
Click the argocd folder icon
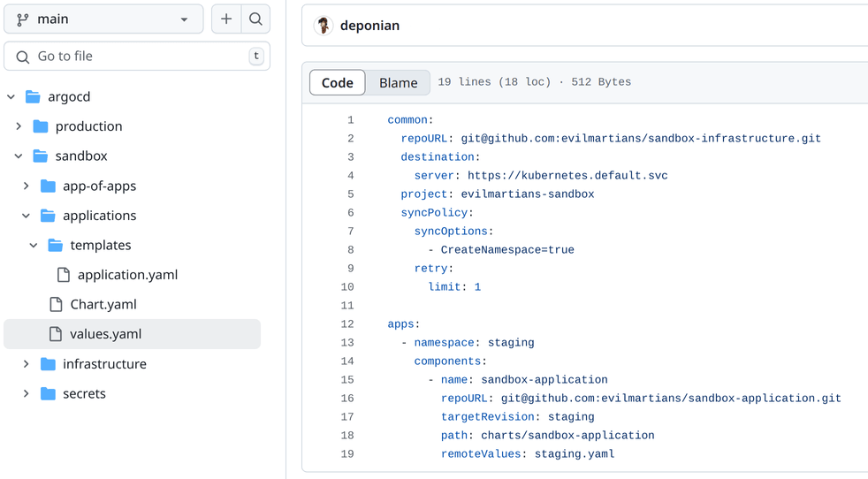34,97
